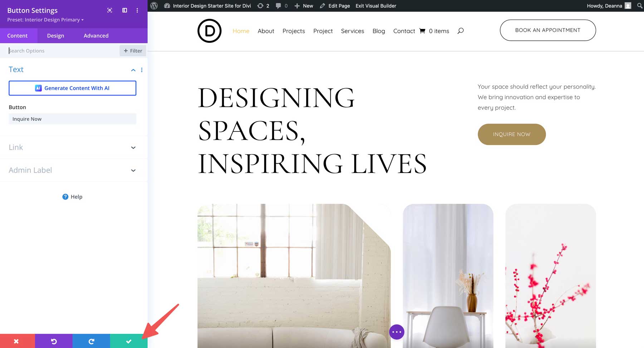
Task: Click the shopping cart icon next to 0 items
Action: pyautogui.click(x=422, y=31)
